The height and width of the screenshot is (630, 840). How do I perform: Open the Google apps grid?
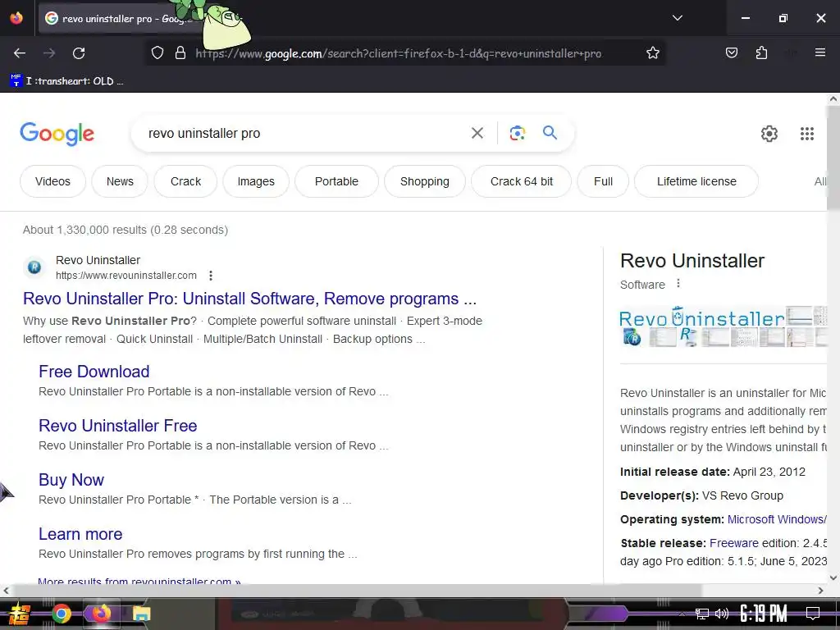pos(807,134)
